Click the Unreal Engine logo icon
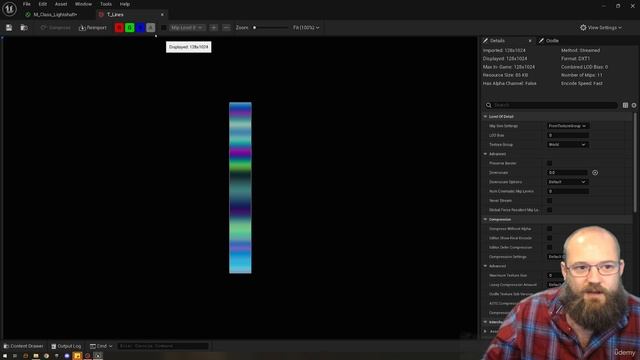 coord(9,9)
